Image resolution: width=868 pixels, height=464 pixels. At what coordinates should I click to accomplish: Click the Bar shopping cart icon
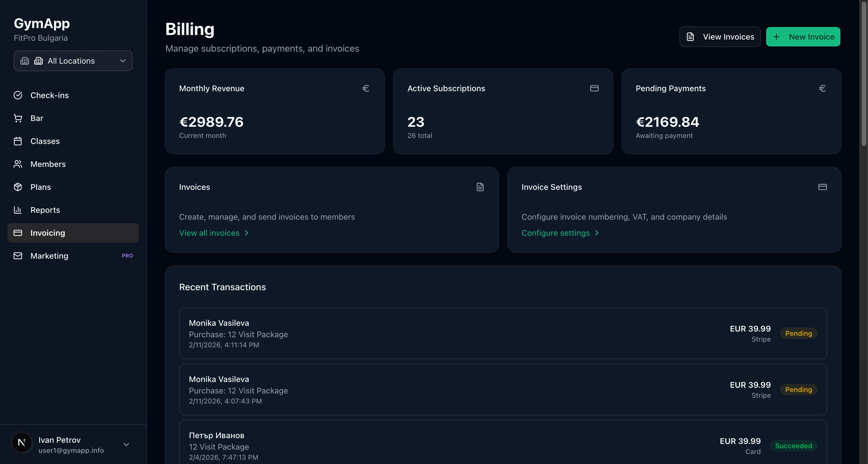(x=18, y=118)
